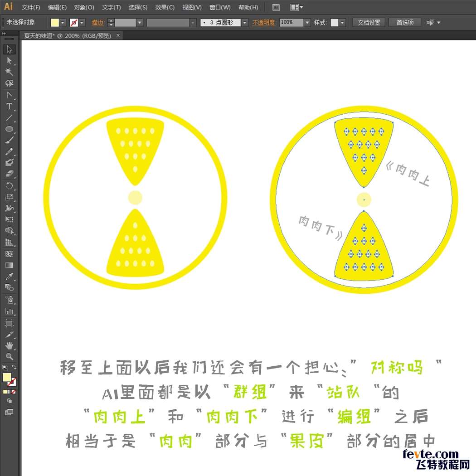Screen dimensions: 476x476
Task: Open Adobe Bridge via Br icon
Action: 276,7
